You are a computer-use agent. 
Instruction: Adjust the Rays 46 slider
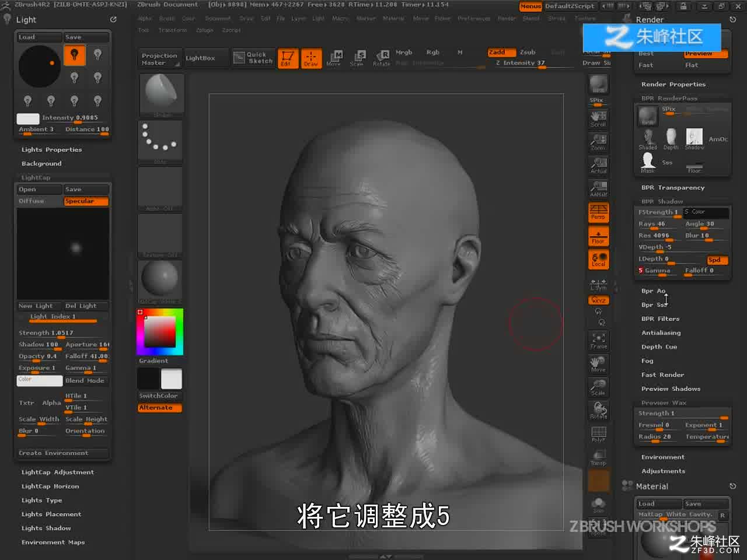coord(658,225)
